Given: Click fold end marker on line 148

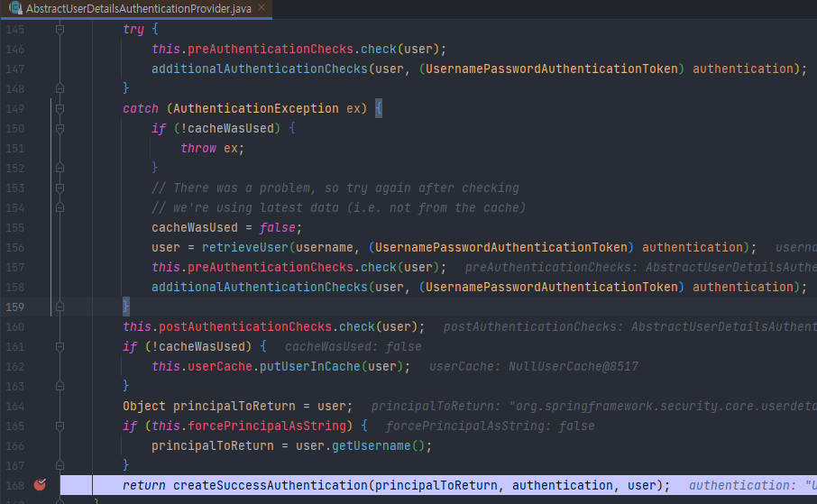Looking at the screenshot, I should (60, 88).
